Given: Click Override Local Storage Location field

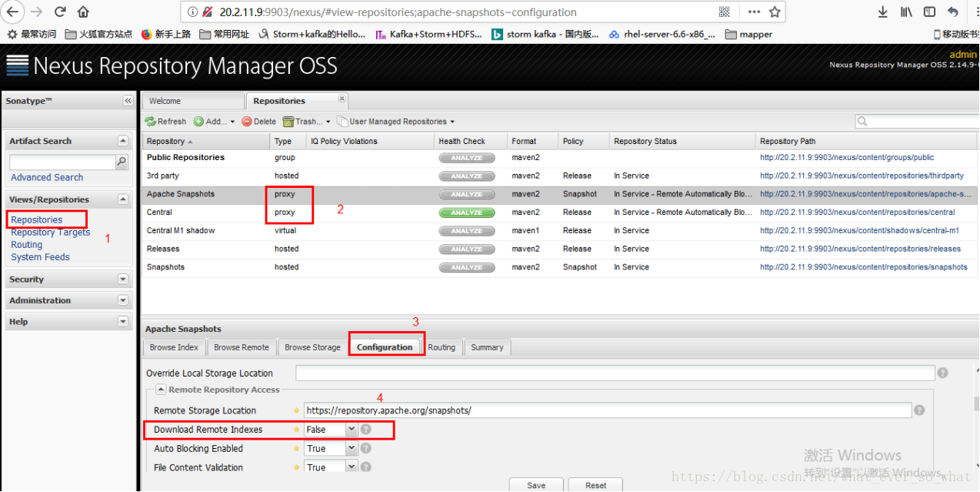Looking at the screenshot, I should [615, 373].
